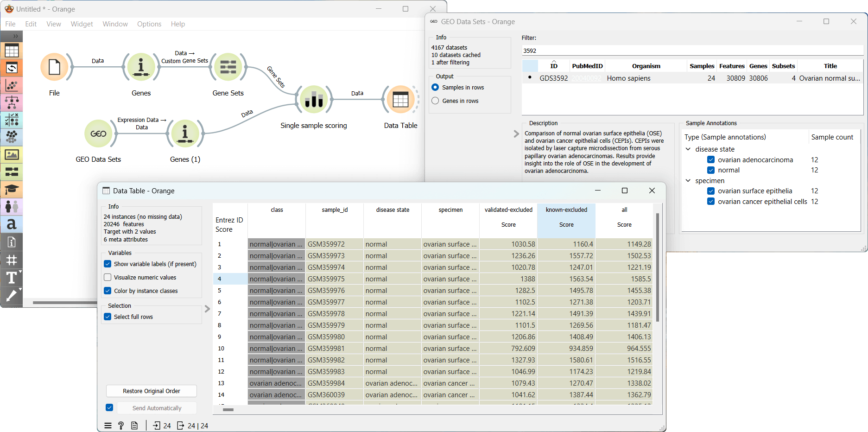Screen dimensions: 868x432
Task: Open the Widget menu
Action: point(82,24)
